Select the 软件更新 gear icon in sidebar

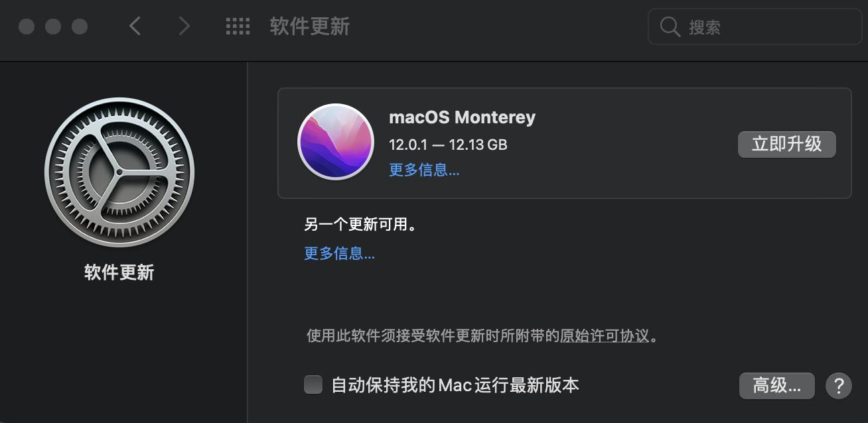(119, 171)
